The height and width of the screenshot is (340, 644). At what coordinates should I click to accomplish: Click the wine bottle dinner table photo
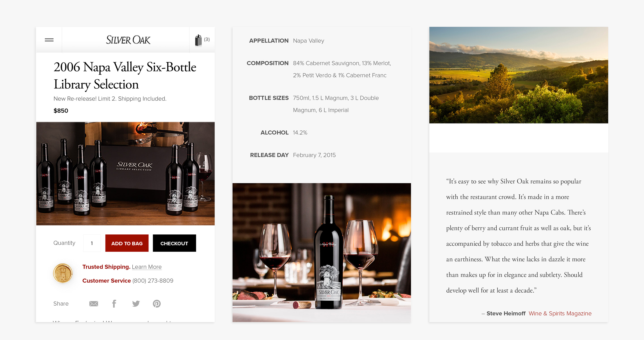click(x=322, y=253)
